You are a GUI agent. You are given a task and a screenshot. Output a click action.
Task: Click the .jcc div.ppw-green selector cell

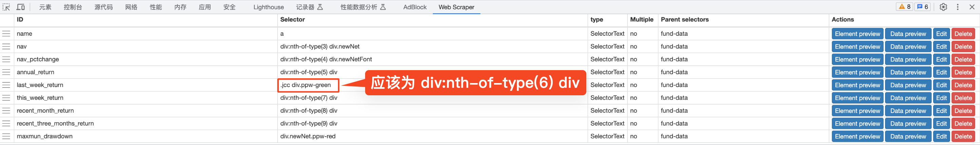point(307,85)
